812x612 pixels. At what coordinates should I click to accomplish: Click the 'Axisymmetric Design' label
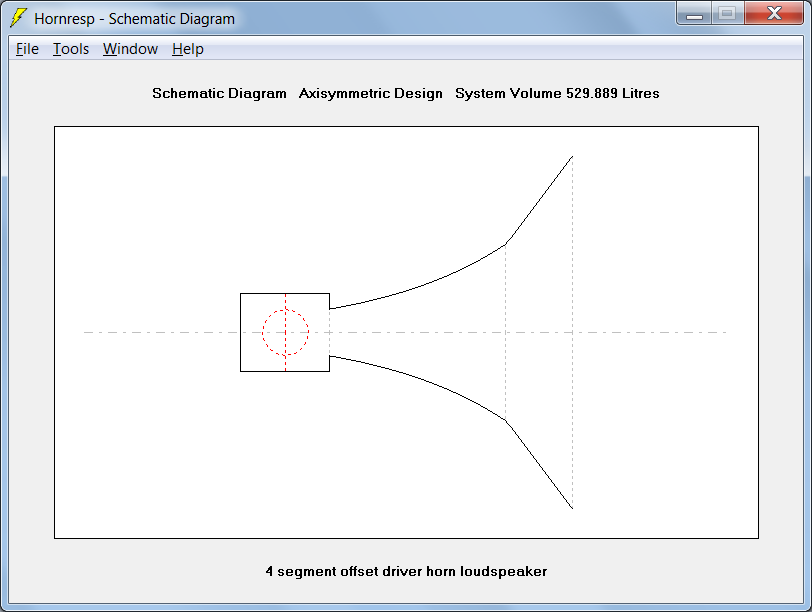pos(370,93)
